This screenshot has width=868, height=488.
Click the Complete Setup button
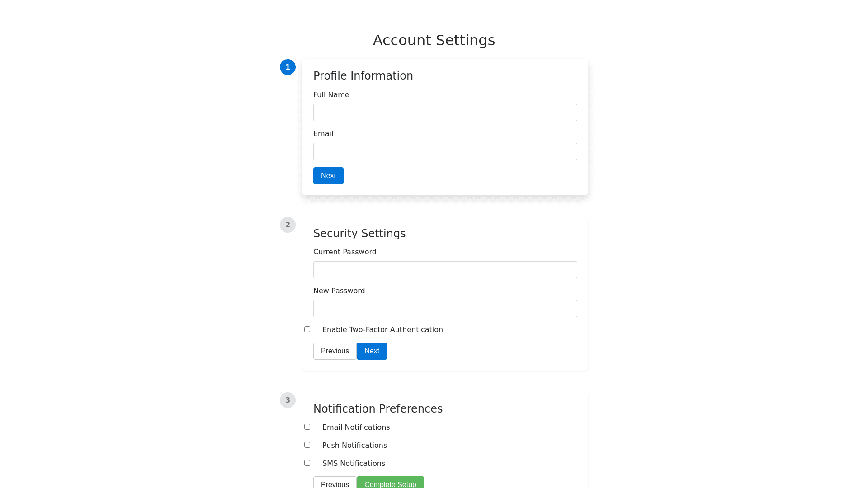pos(390,483)
